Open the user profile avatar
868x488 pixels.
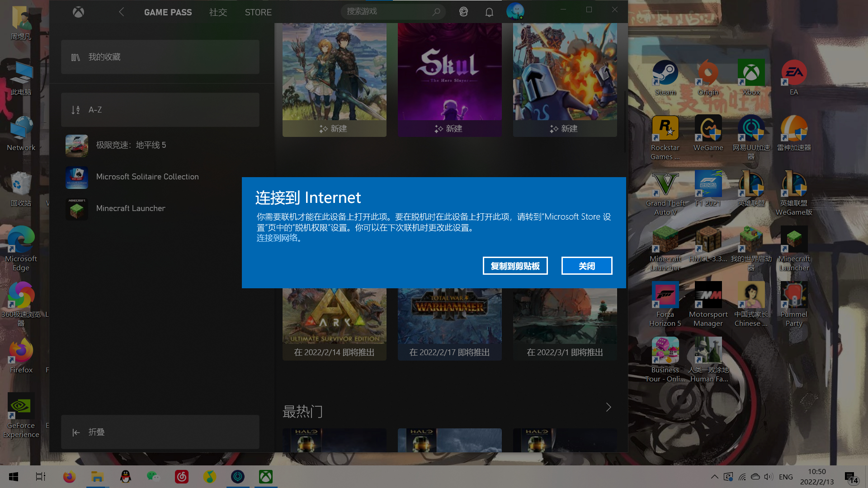coord(515,11)
